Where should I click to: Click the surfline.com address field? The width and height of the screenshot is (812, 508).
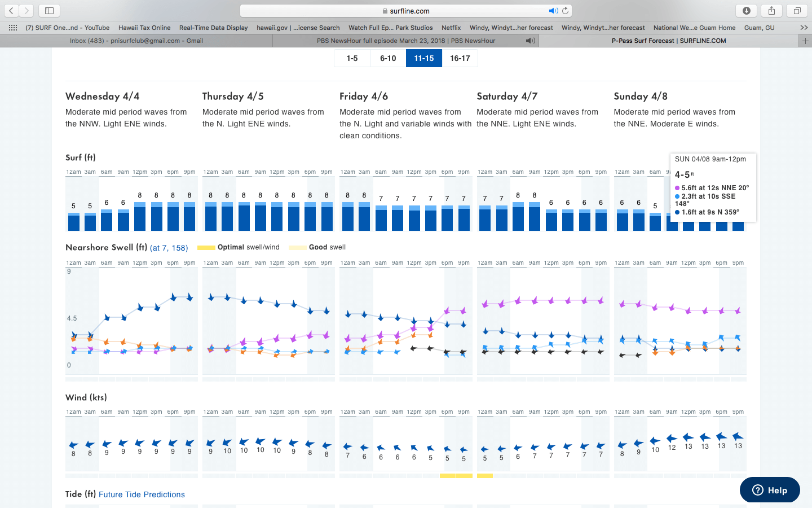pos(406,11)
